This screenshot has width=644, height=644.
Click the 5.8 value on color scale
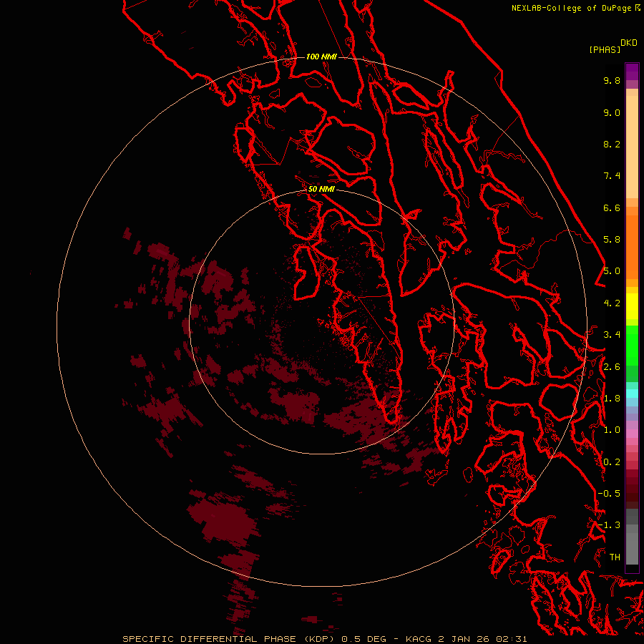tap(612, 240)
